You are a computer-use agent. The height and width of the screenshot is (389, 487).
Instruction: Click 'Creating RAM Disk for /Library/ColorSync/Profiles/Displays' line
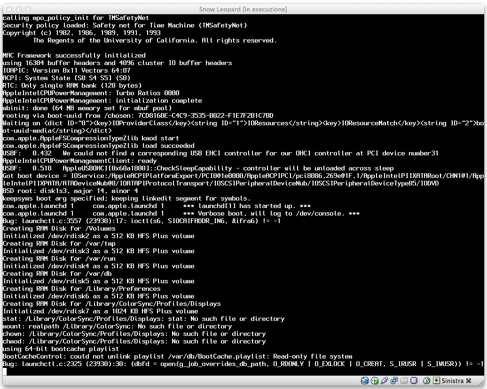point(112,304)
